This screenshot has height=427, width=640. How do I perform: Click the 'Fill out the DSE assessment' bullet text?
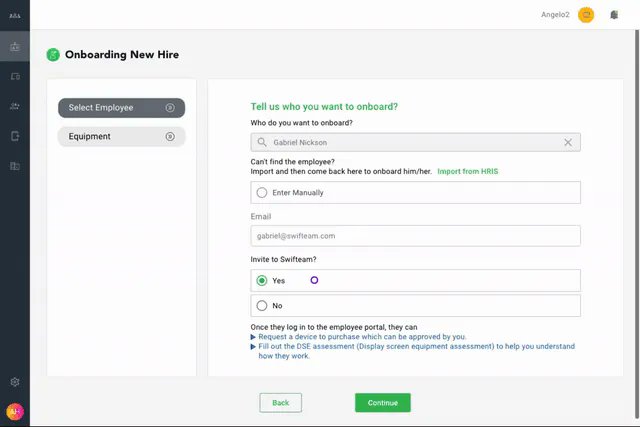pos(416,351)
